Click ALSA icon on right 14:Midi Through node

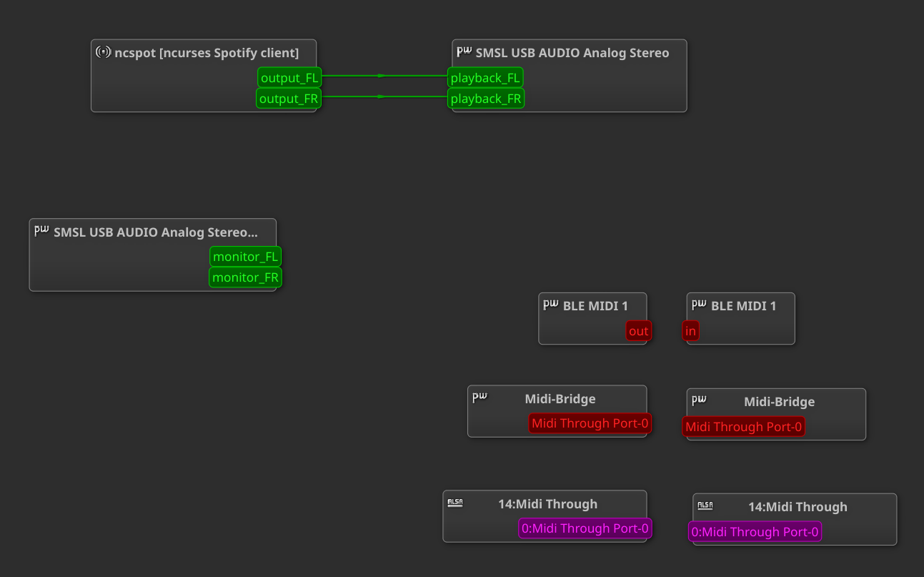(705, 506)
